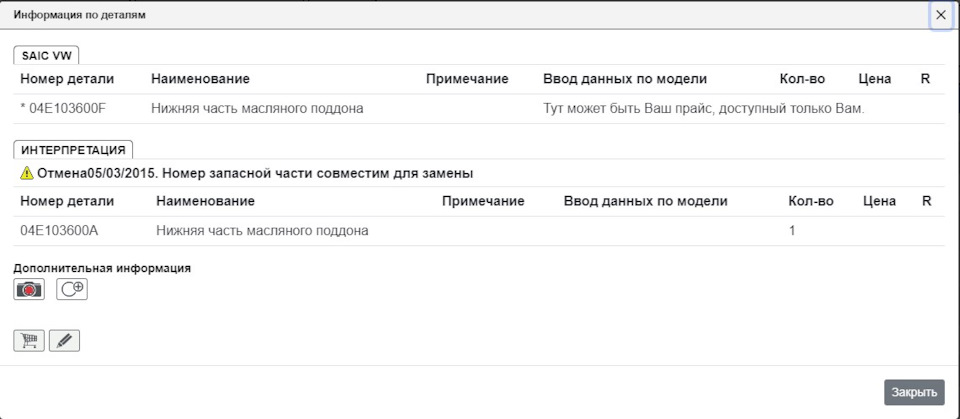Click part number 04E103600F
Image resolution: width=960 pixels, height=419 pixels.
click(x=66, y=108)
